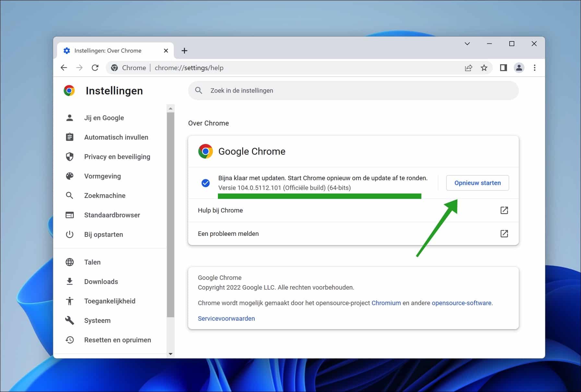Open the side panel icon in the toolbar
The width and height of the screenshot is (581, 392).
[x=503, y=68]
